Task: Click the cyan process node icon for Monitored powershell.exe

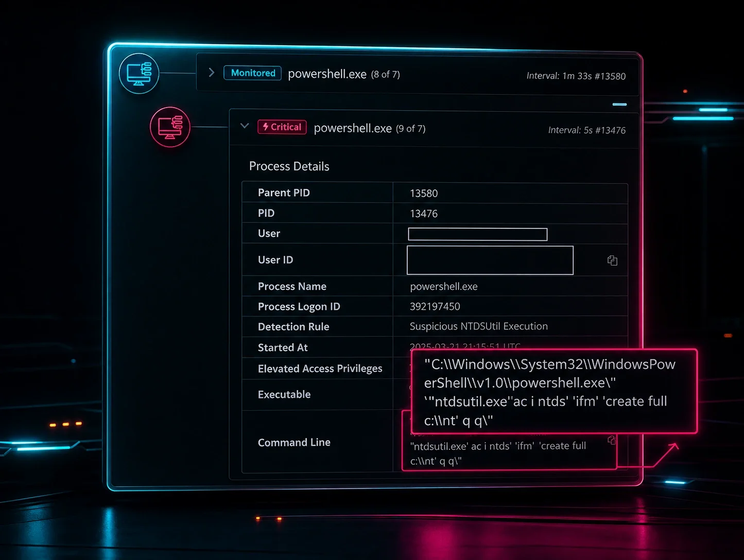Action: pos(139,74)
